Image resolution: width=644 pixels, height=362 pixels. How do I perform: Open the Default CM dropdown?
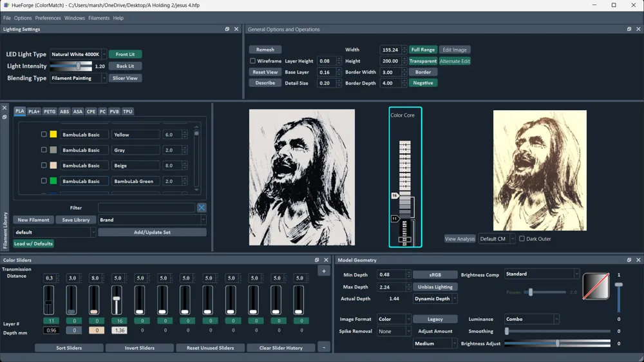click(x=496, y=239)
